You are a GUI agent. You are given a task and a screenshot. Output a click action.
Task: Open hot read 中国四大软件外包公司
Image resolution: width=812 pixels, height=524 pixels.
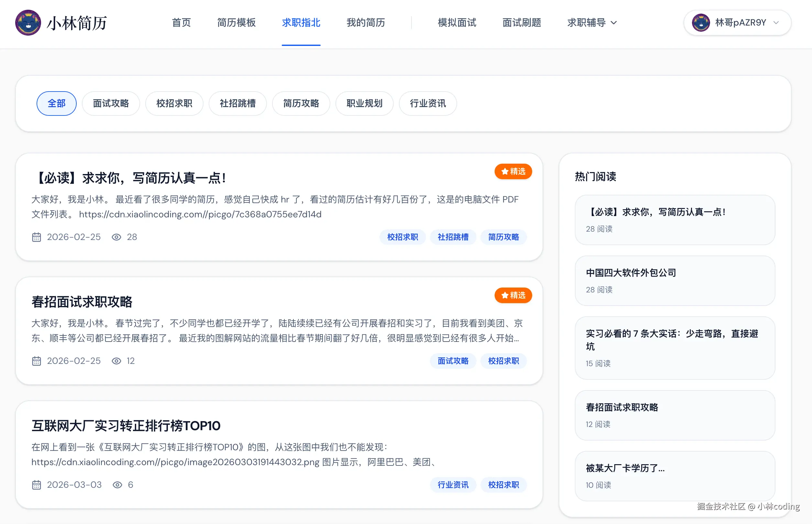pyautogui.click(x=631, y=273)
